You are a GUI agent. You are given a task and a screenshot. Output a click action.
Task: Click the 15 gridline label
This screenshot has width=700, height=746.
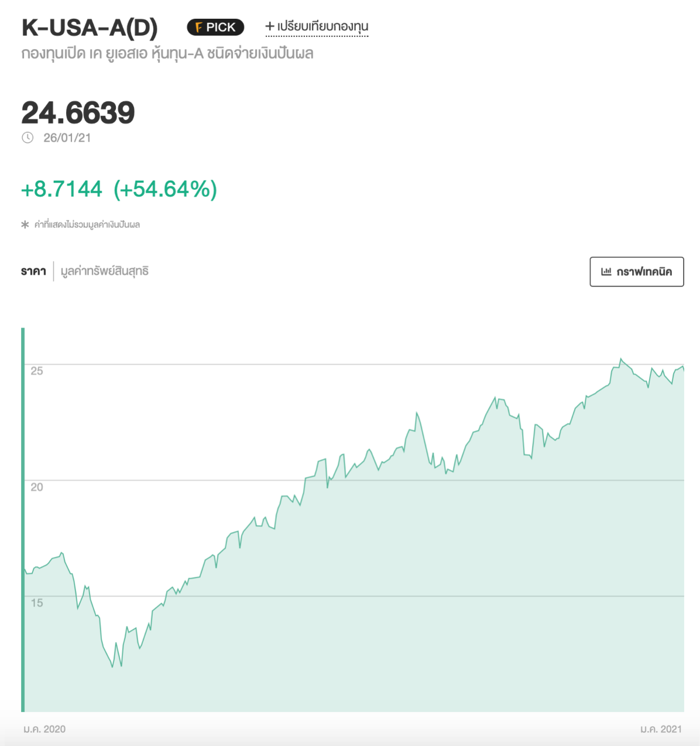tap(37, 603)
